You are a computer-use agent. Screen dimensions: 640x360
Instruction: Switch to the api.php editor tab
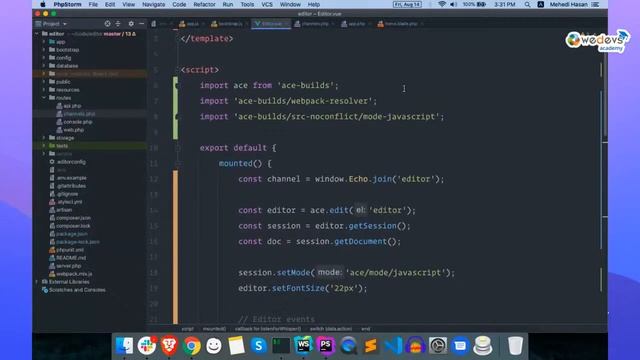click(x=355, y=24)
